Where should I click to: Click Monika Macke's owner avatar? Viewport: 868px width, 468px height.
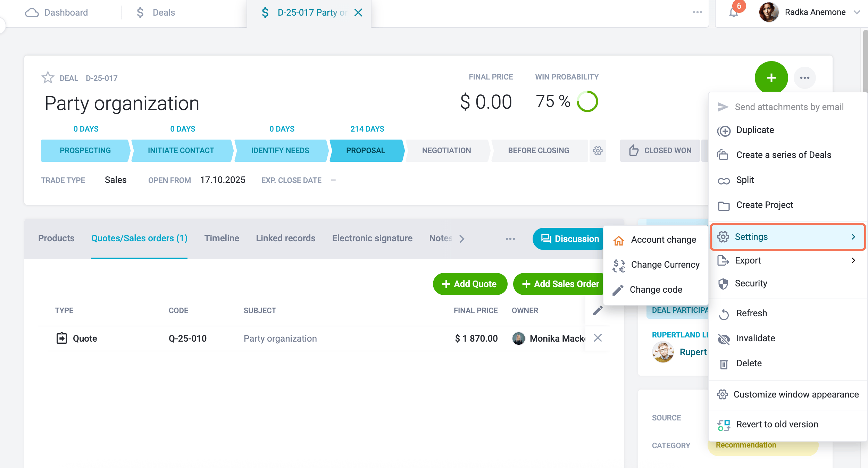519,338
